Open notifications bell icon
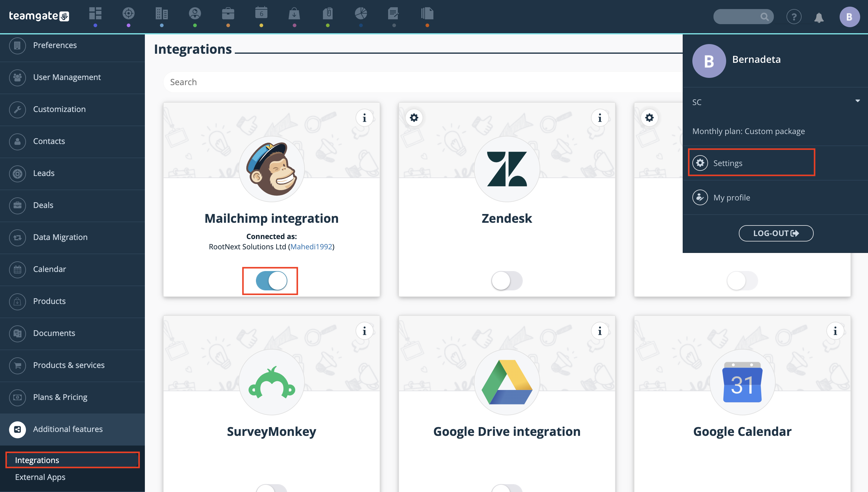Screen dimensions: 868x492 tap(819, 17)
